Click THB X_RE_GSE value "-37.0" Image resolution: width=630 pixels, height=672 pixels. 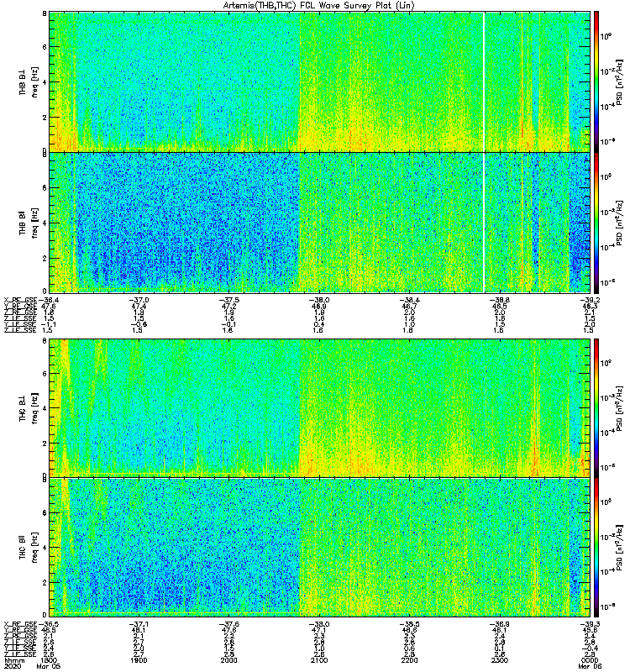(139, 300)
